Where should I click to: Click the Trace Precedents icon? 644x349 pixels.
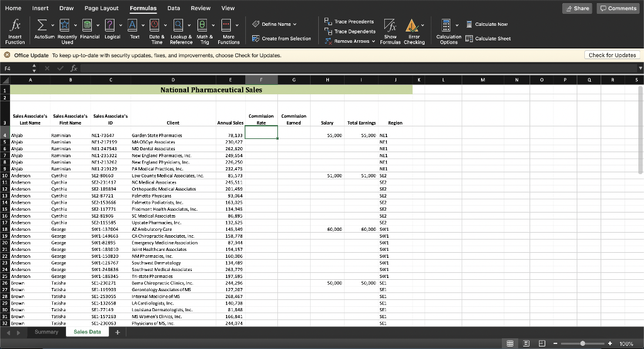[328, 21]
